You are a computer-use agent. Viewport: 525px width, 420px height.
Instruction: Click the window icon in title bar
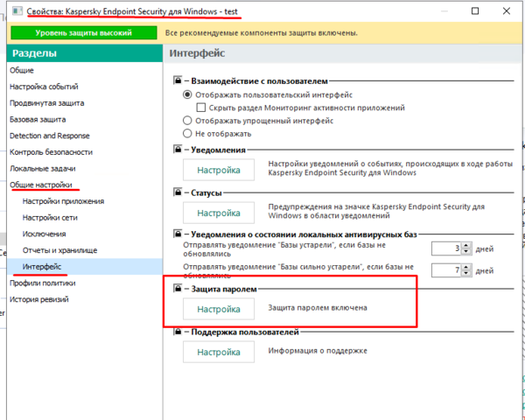[17, 11]
